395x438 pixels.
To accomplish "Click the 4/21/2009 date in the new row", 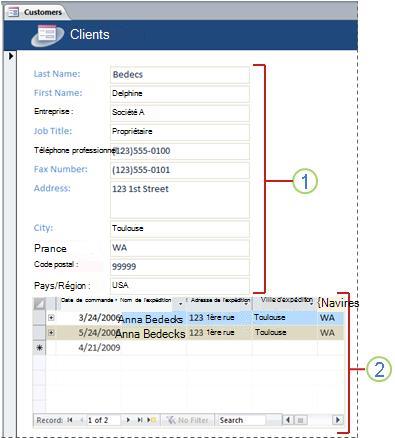I will [x=99, y=348].
